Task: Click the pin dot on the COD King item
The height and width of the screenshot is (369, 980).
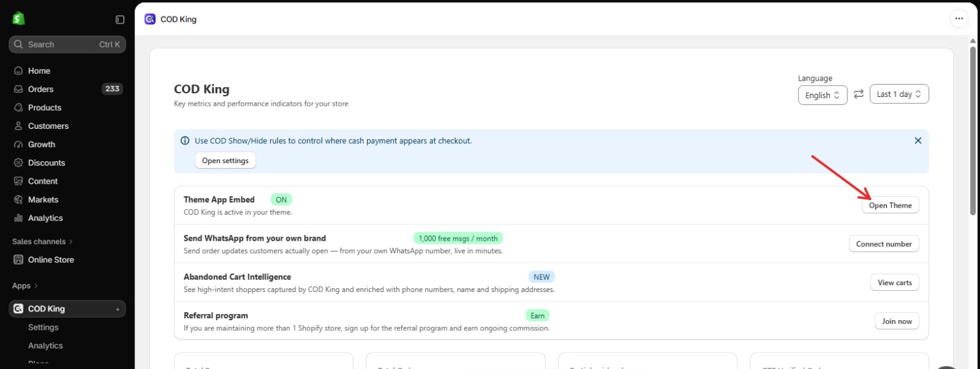Action: [117, 309]
